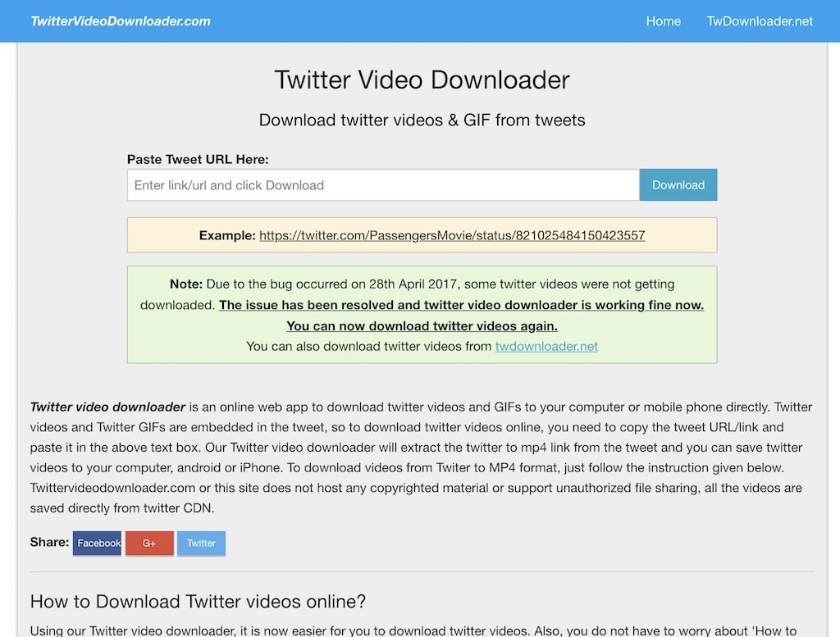Screen dimensions: 840x637
Task: Share the page via the Facebook button
Action: (x=97, y=544)
